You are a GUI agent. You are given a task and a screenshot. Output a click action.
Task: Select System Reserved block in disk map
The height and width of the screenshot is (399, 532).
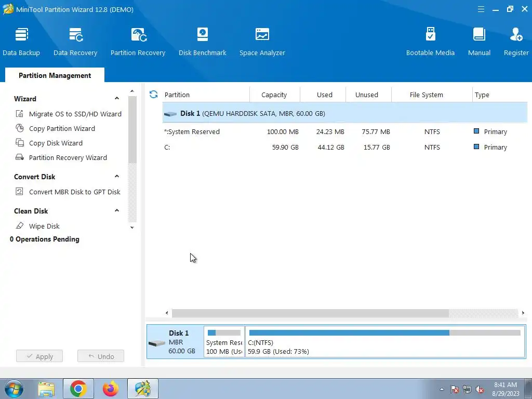pyautogui.click(x=224, y=342)
